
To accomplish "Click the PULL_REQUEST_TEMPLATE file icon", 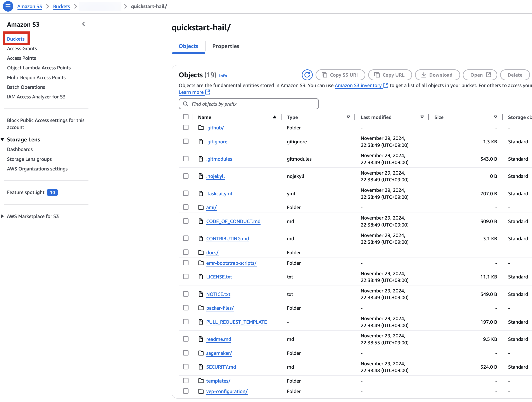I will [201, 322].
